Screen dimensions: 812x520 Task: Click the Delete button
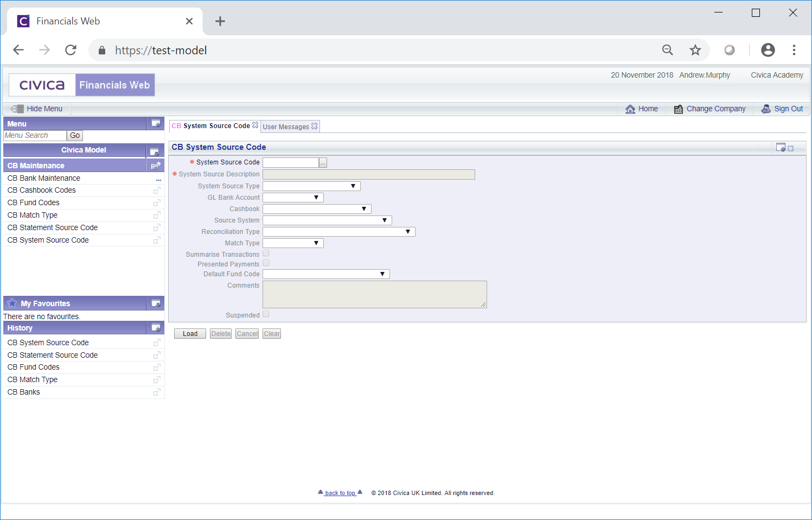pyautogui.click(x=221, y=334)
